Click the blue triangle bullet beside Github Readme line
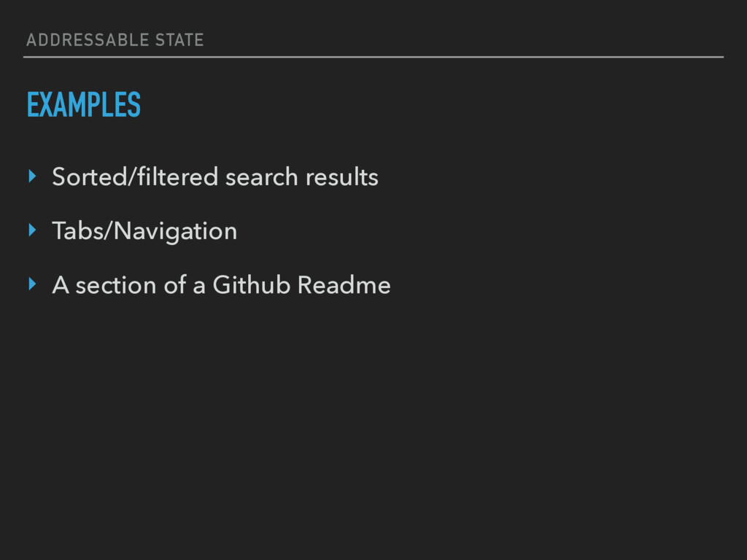 coord(32,284)
